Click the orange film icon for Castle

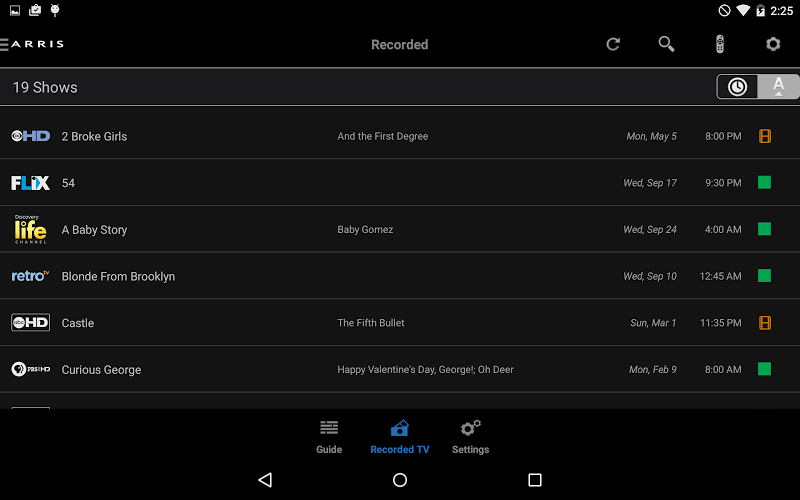[764, 322]
